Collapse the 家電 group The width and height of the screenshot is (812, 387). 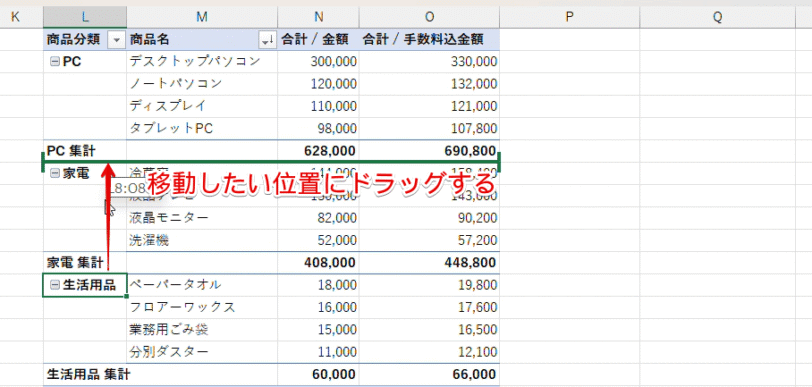tap(55, 174)
